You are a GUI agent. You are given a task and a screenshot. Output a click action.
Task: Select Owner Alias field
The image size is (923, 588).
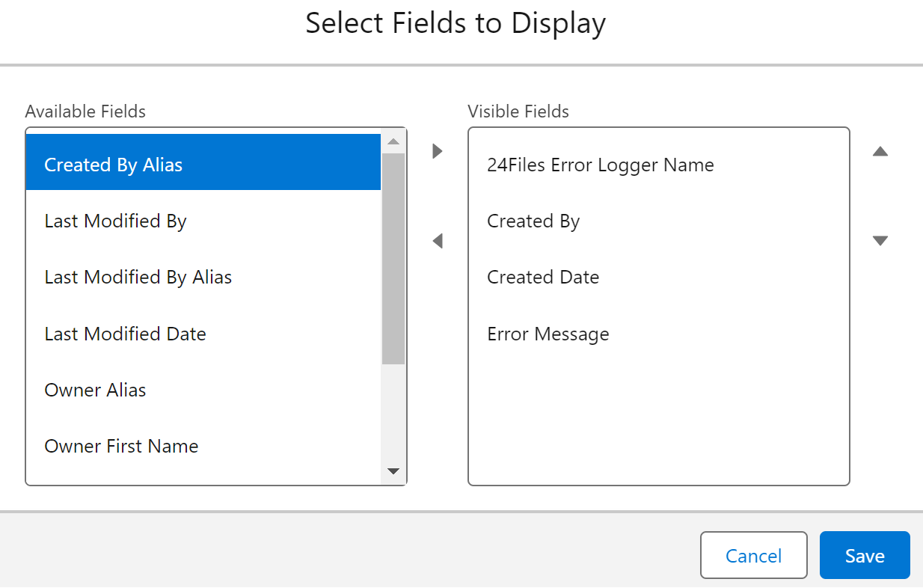click(203, 390)
